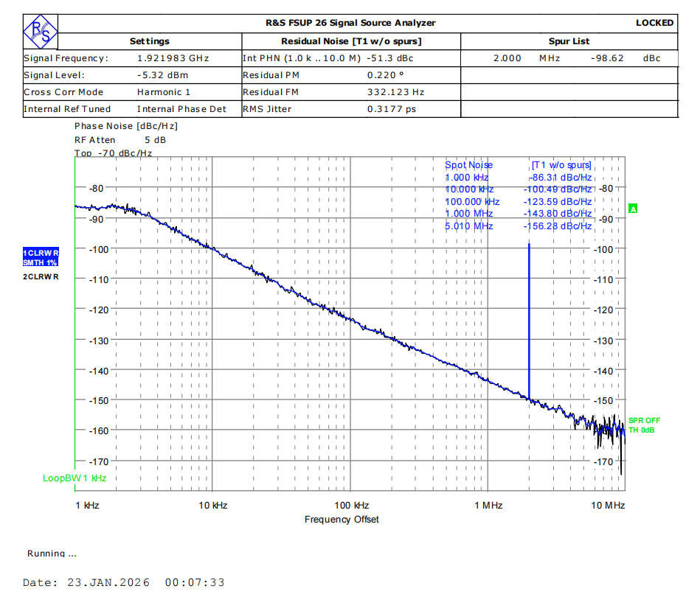The width and height of the screenshot is (700, 597).
Task: Open the Settings column header
Action: tap(149, 41)
